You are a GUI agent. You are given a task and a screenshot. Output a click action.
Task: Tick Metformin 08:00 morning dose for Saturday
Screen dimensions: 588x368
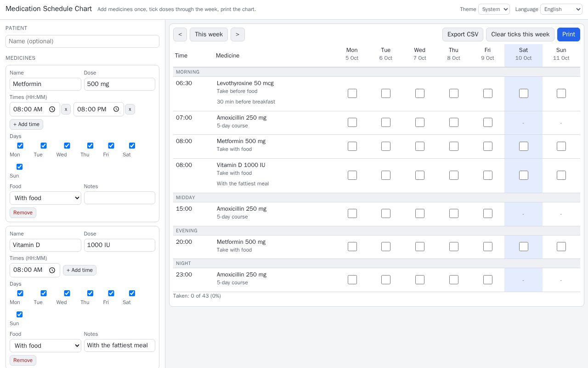(x=524, y=146)
